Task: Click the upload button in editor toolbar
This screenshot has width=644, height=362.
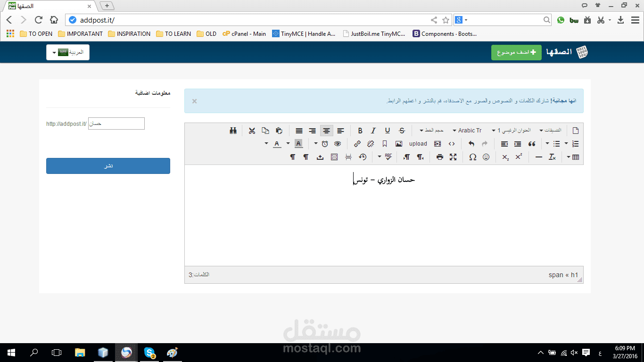Action: [418, 144]
